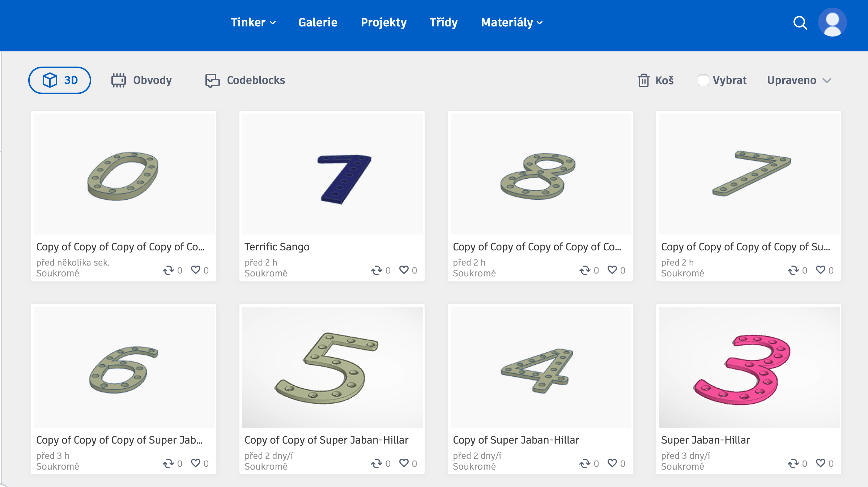Click copy-count icon on Copy of Super Jaban-Hillar
The image size is (868, 487).
click(x=585, y=463)
